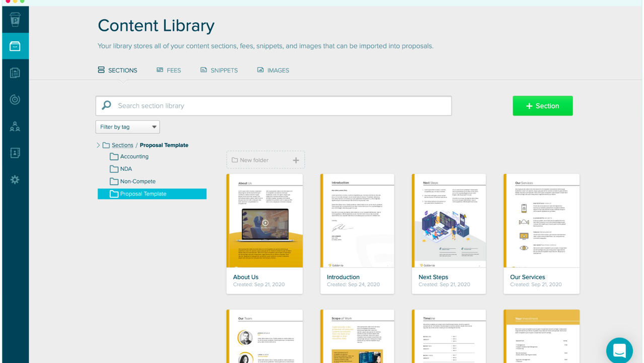Screen dimensions: 644x363
Task: Click the contacts address book sidebar icon
Action: tap(15, 153)
